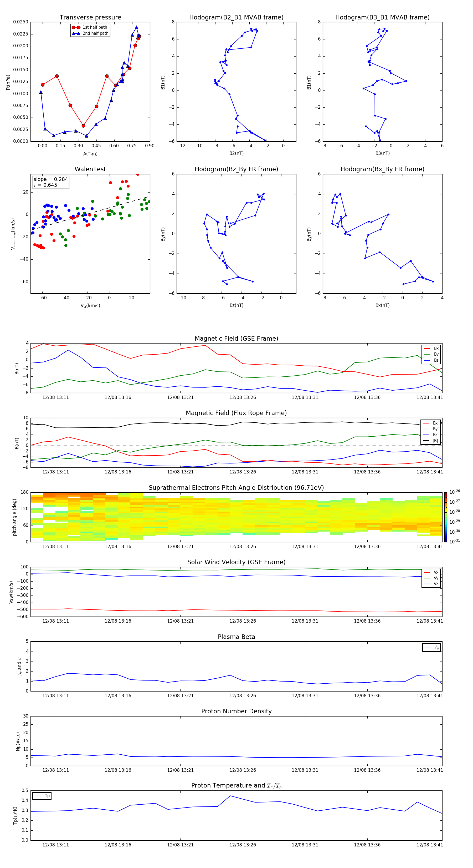Viewport: 473px width, 868px height.
Task: Click the 'Bx' legend entry in GSE plot
Action: [431, 349]
